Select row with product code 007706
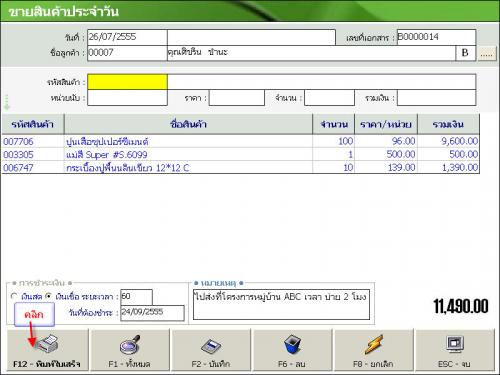Viewport: 500px width, 375px height. point(241,141)
